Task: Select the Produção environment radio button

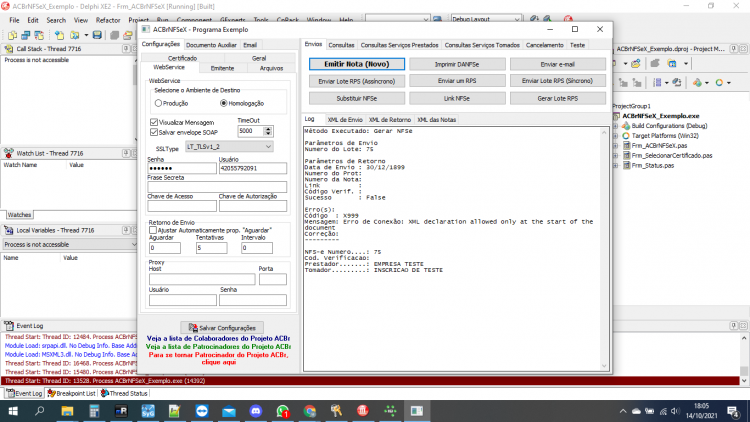Action: [x=158, y=103]
